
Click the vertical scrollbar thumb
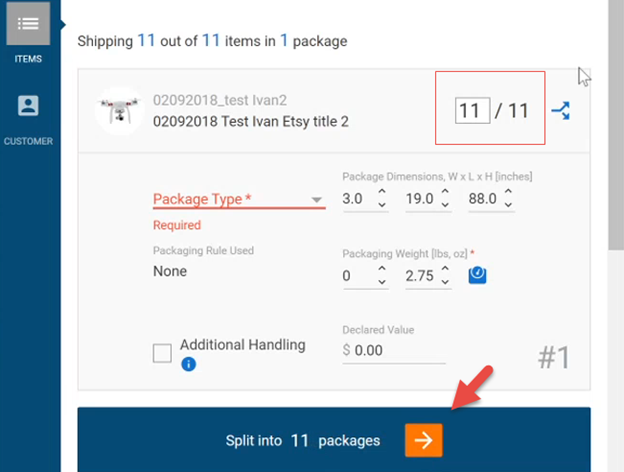(616, 125)
